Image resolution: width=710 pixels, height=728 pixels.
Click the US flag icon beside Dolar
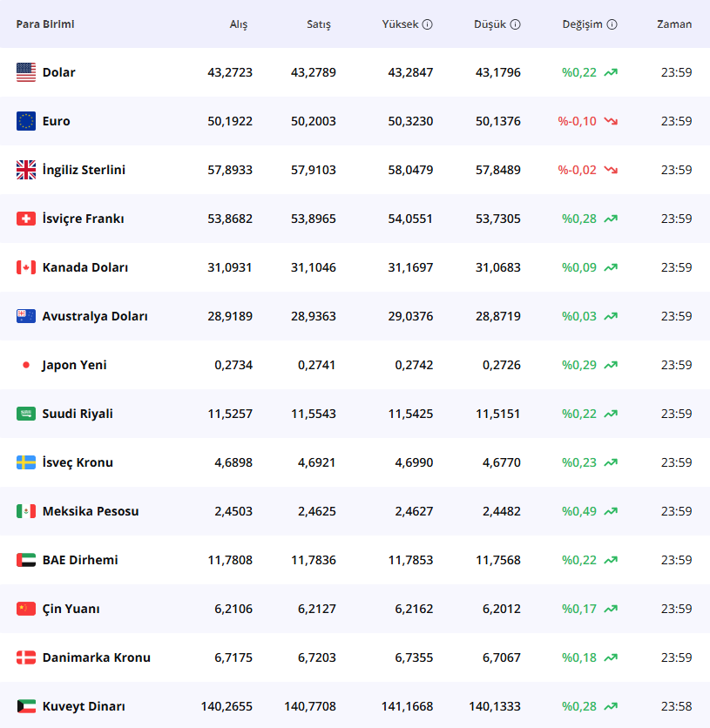pyautogui.click(x=26, y=72)
